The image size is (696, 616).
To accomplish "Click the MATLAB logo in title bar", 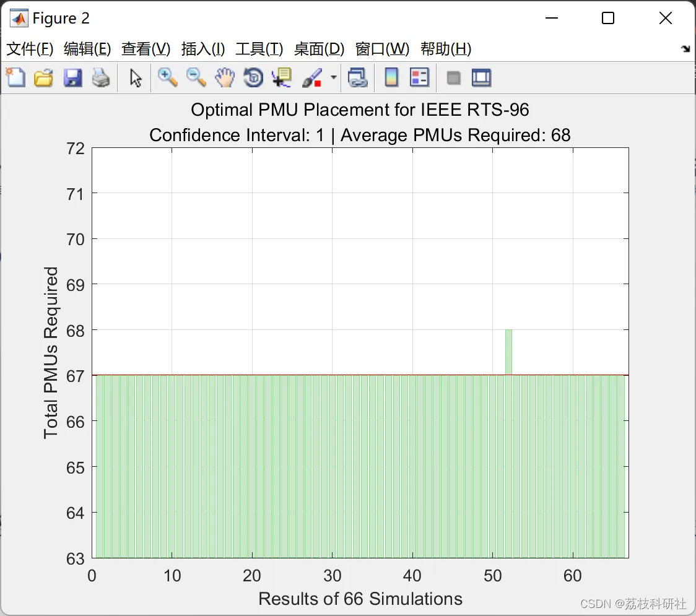I will [19, 18].
